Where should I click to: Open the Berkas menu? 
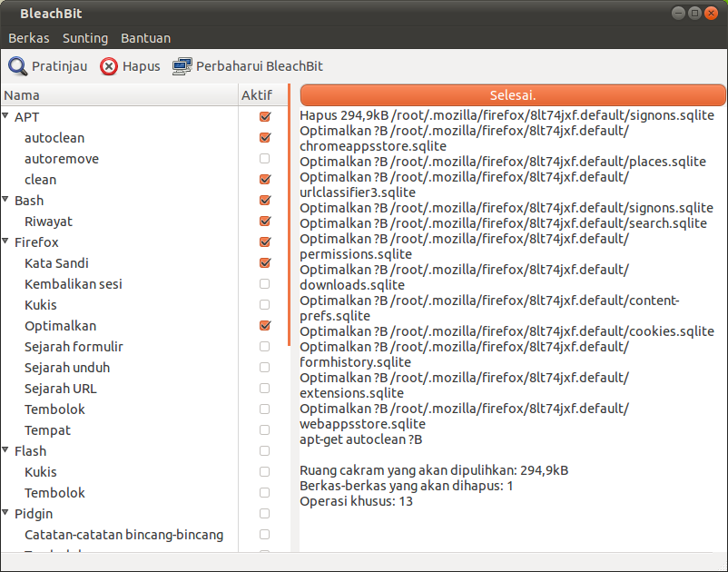point(29,38)
